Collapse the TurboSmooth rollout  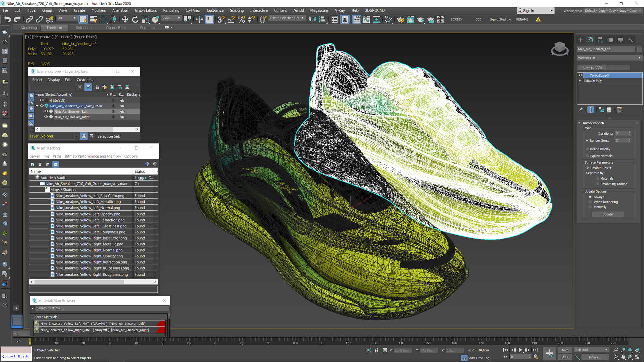click(x=579, y=123)
